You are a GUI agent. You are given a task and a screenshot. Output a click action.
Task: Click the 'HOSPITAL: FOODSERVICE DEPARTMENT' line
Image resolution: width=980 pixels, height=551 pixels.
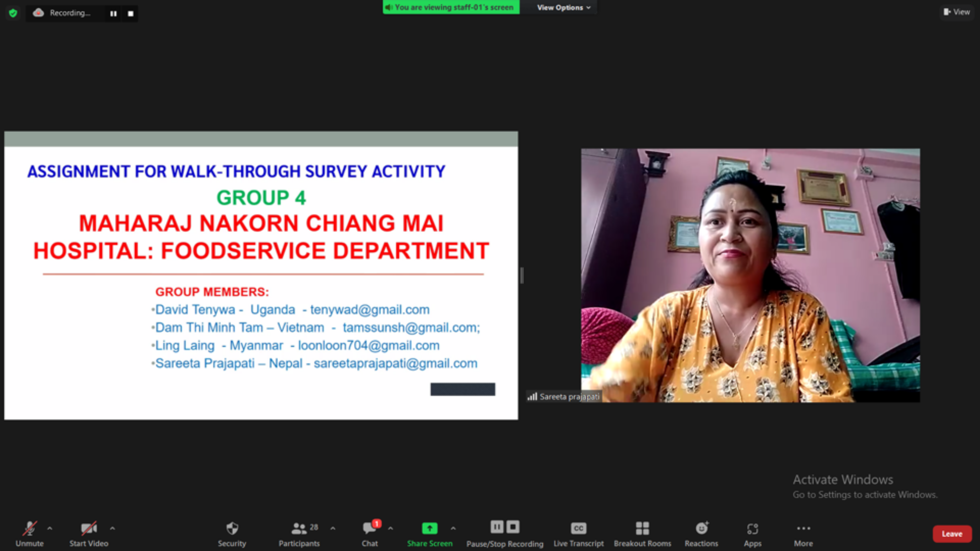point(261,251)
